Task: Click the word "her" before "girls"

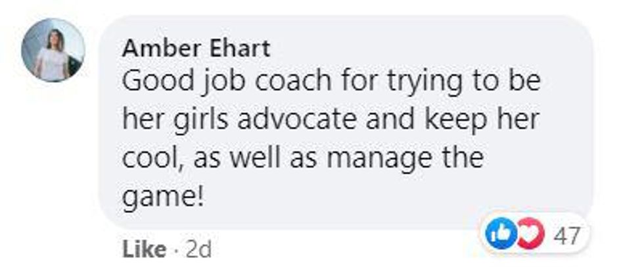Action: 140,120
